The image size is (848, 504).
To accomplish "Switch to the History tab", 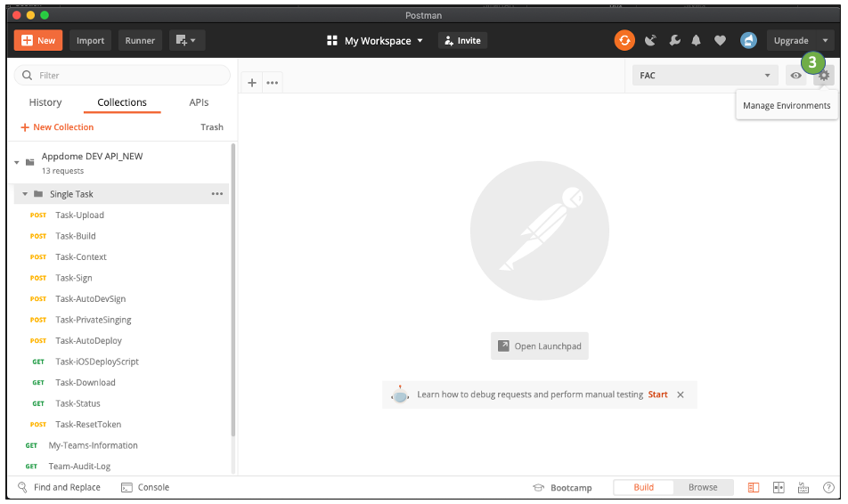I will (x=45, y=102).
